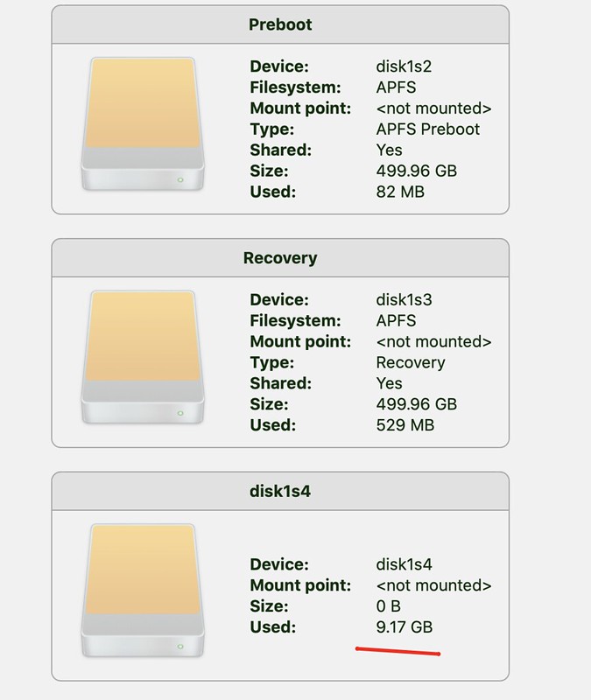Click the Recovery type value text
The height and width of the screenshot is (700, 591).
pyautogui.click(x=411, y=362)
